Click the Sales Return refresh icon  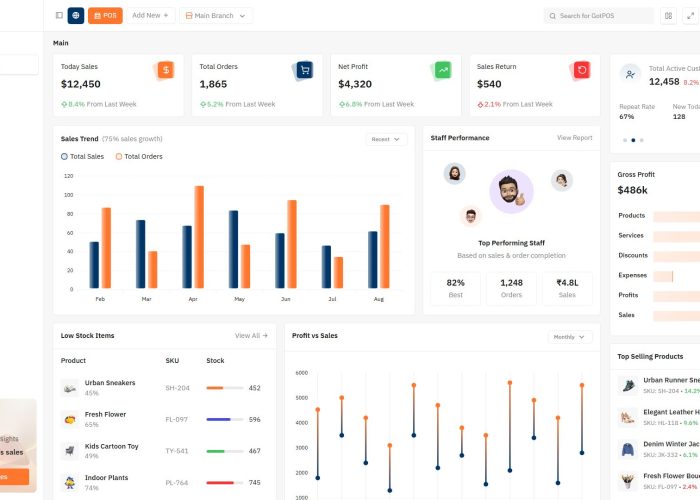pos(582,70)
